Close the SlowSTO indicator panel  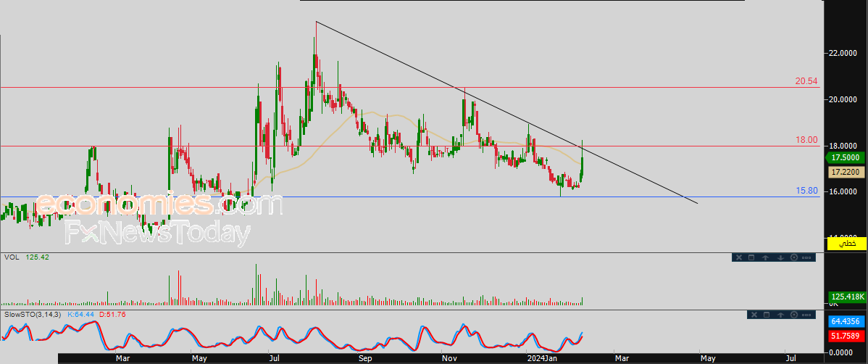point(754,315)
